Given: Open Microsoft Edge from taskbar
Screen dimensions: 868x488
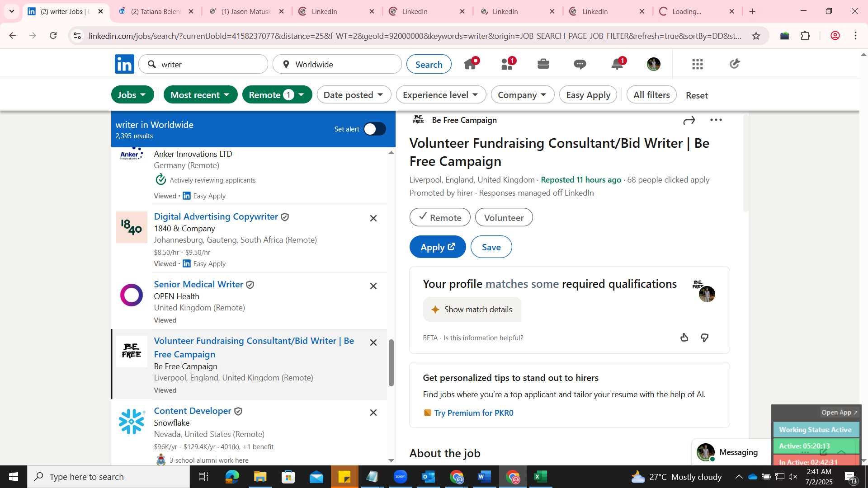Looking at the screenshot, I should pos(232,477).
